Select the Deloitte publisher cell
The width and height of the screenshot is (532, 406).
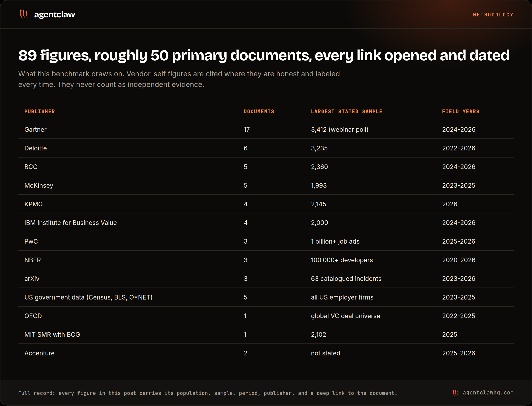pyautogui.click(x=35, y=148)
